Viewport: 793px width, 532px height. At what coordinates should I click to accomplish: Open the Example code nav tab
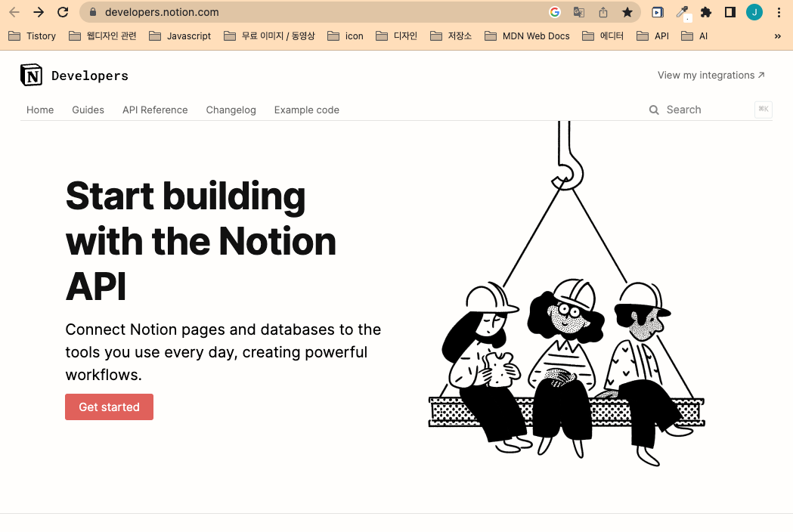pos(306,110)
